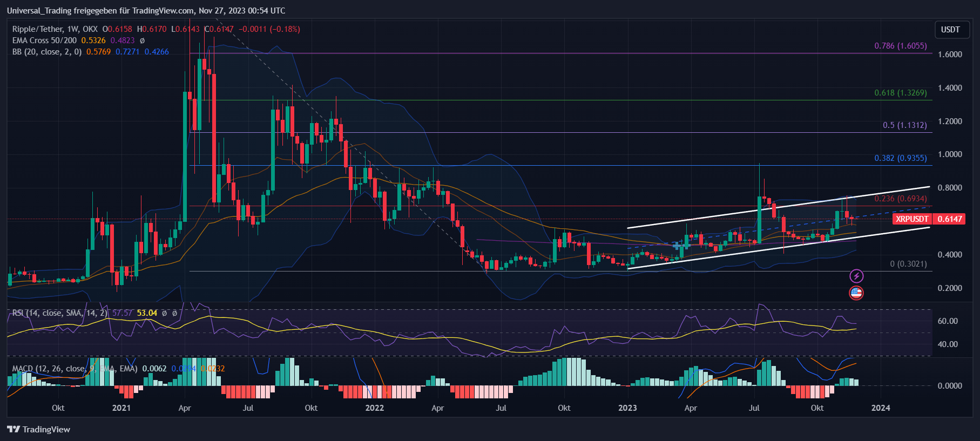Screen dimensions: 980x441
Task: Click the 0 (0.3021) Fibonacci label
Action: coord(908,264)
